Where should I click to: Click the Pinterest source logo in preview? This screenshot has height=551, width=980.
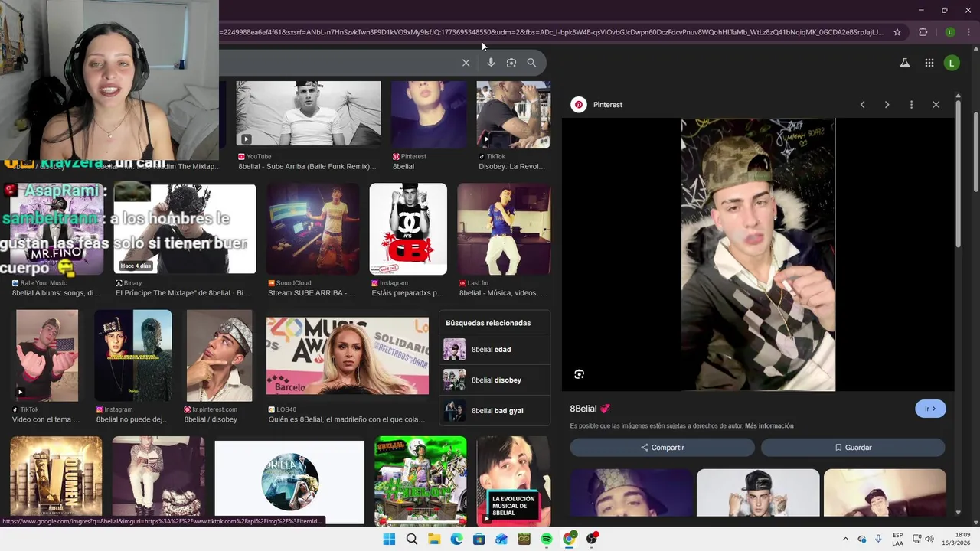579,105
